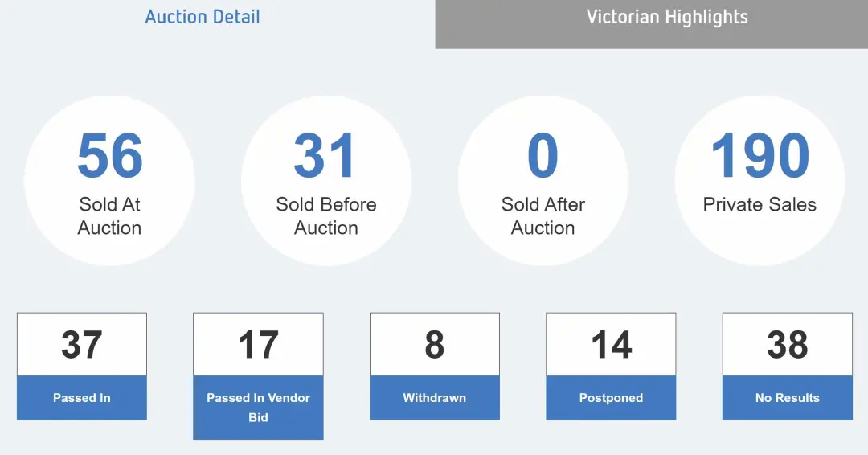Click the Sold After Auction label text
The width and height of the screenshot is (868, 455).
tap(542, 216)
